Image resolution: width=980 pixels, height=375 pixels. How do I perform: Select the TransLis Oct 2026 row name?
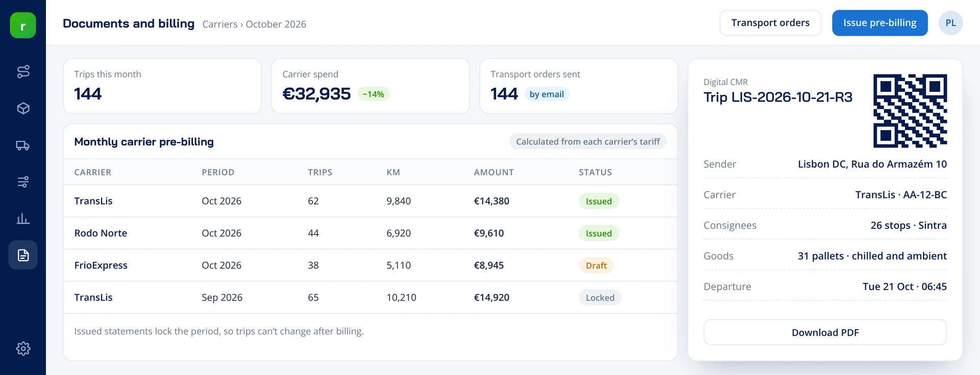click(93, 201)
